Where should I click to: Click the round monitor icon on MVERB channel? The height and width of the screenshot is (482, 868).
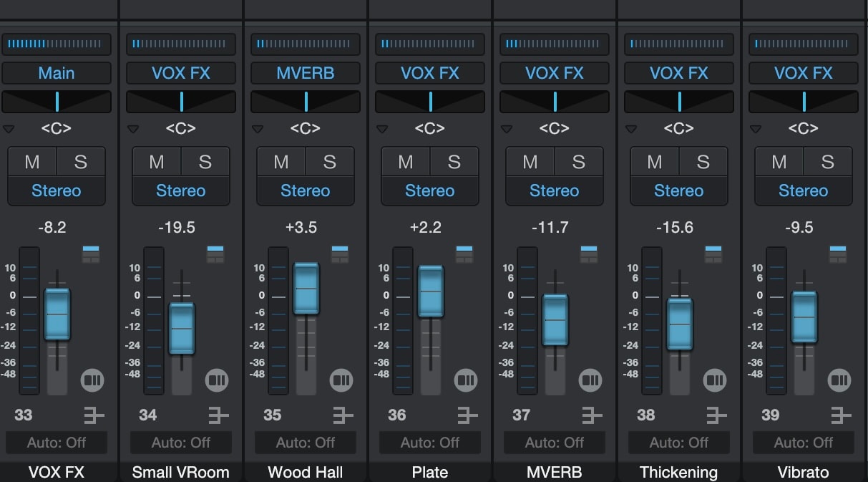(x=590, y=380)
